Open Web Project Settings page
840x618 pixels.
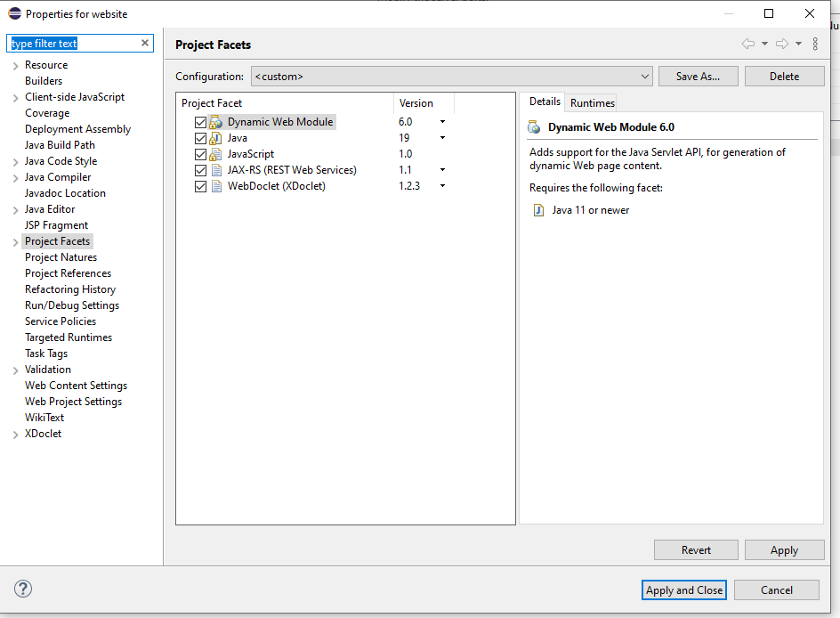[73, 402]
